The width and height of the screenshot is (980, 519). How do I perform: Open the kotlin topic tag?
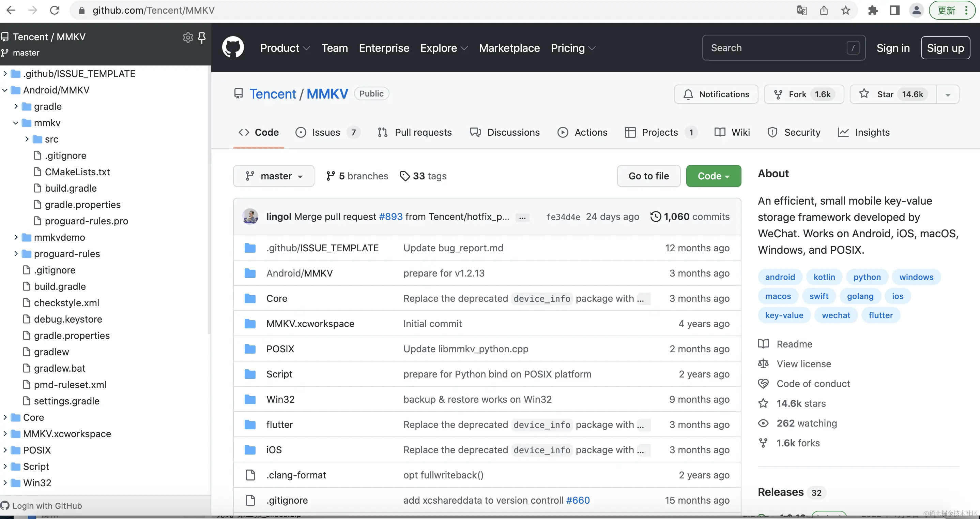point(824,277)
